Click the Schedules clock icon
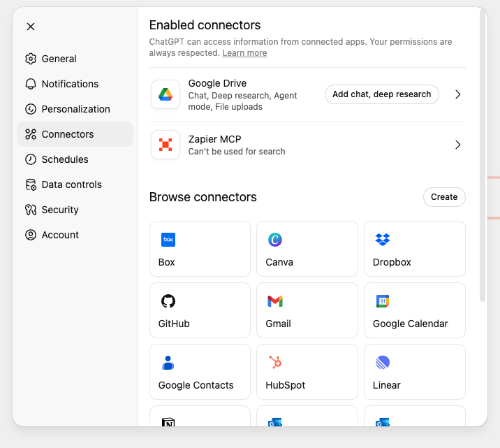This screenshot has width=500, height=448. pyautogui.click(x=31, y=159)
